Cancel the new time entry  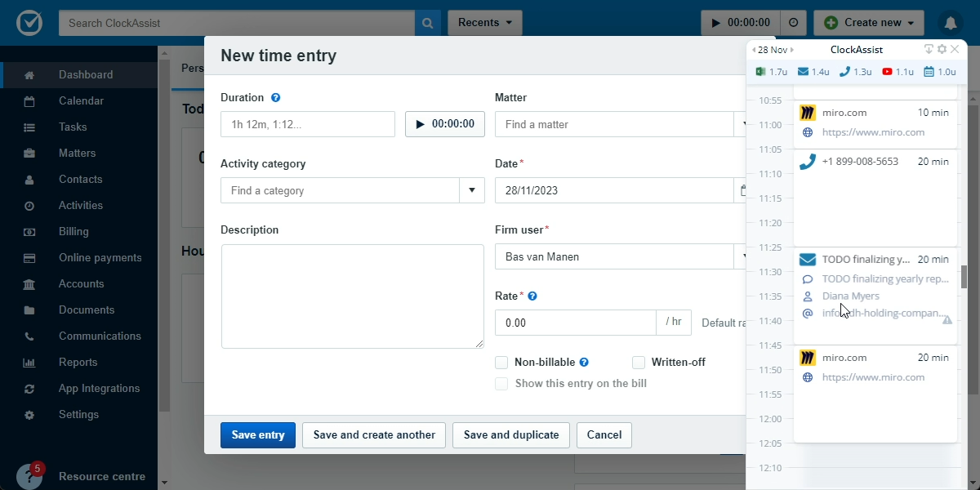[x=604, y=434]
